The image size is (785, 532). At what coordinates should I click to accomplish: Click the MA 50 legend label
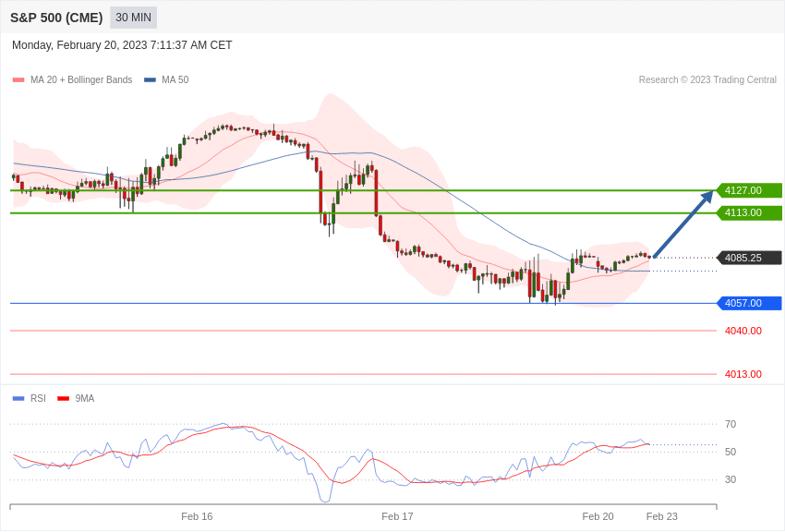pyautogui.click(x=175, y=79)
